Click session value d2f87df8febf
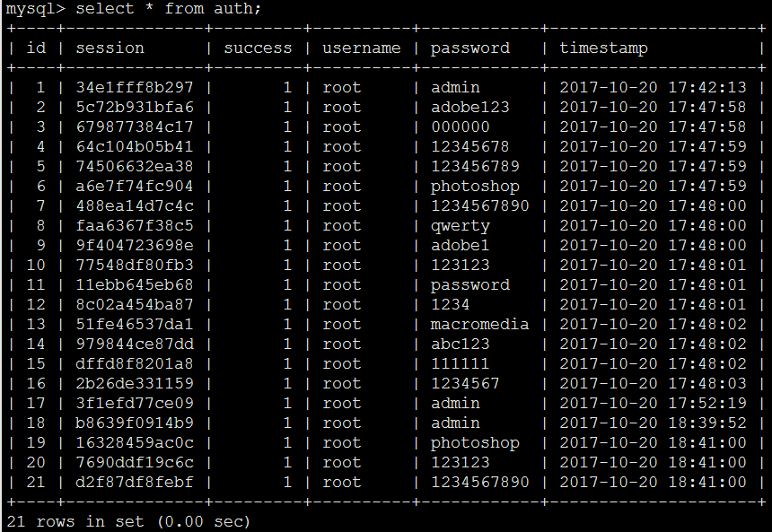Screen dimensions: 772x532 (x=135, y=482)
